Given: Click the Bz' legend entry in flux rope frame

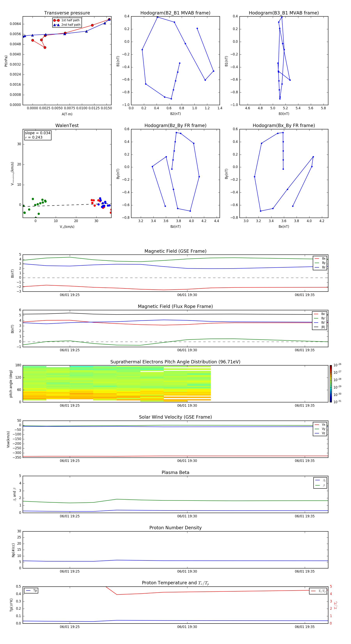Looking at the screenshot, I should 320,323.
